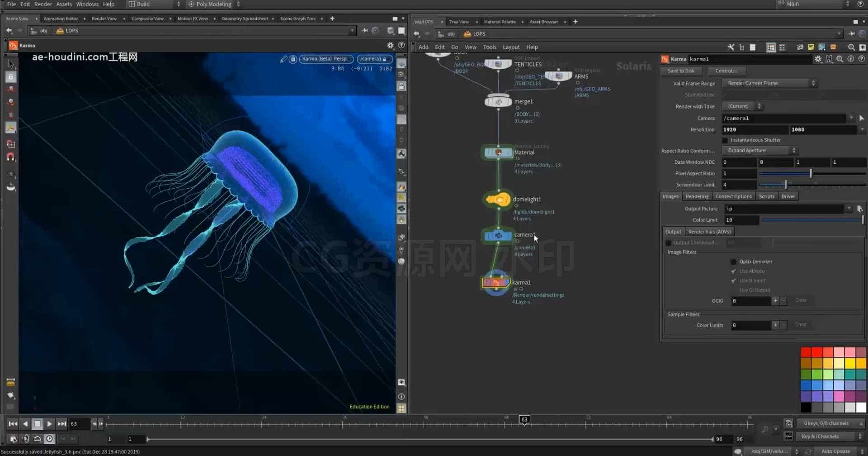Select the Material library node icon

[498, 152]
